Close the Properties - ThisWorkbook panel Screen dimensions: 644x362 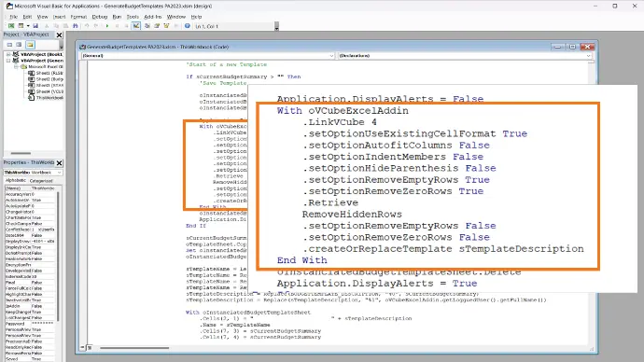[x=59, y=163]
